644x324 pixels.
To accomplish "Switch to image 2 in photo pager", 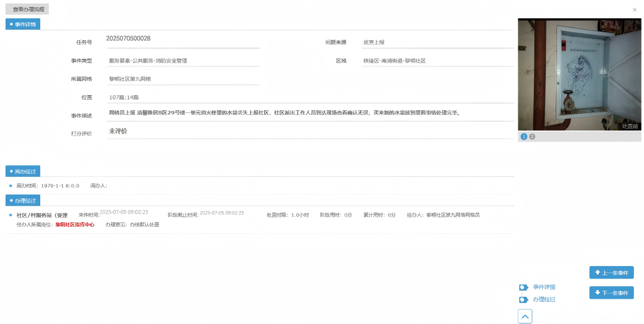I will 532,137.
